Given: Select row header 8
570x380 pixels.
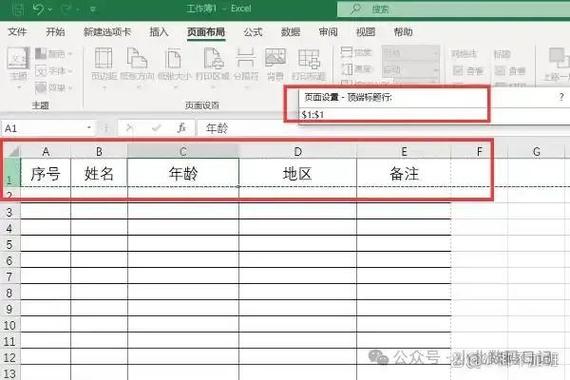Looking at the screenshot, I should [x=10, y=293].
